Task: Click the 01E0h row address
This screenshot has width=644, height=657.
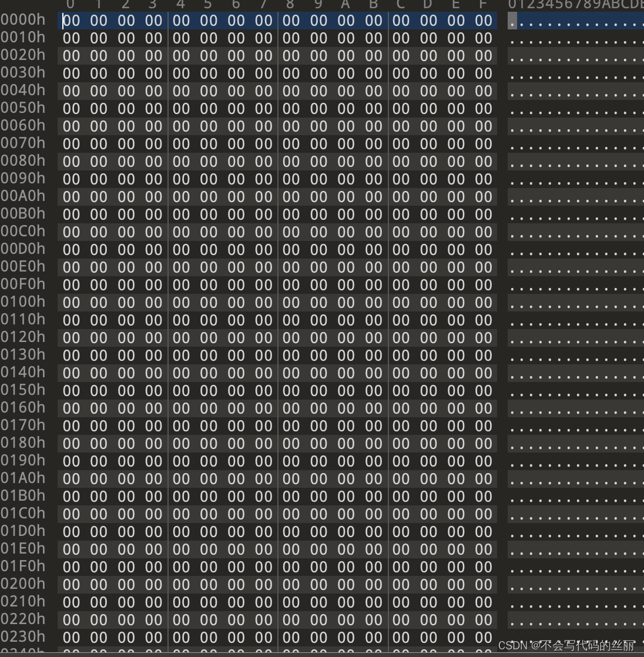Action: coord(23,548)
